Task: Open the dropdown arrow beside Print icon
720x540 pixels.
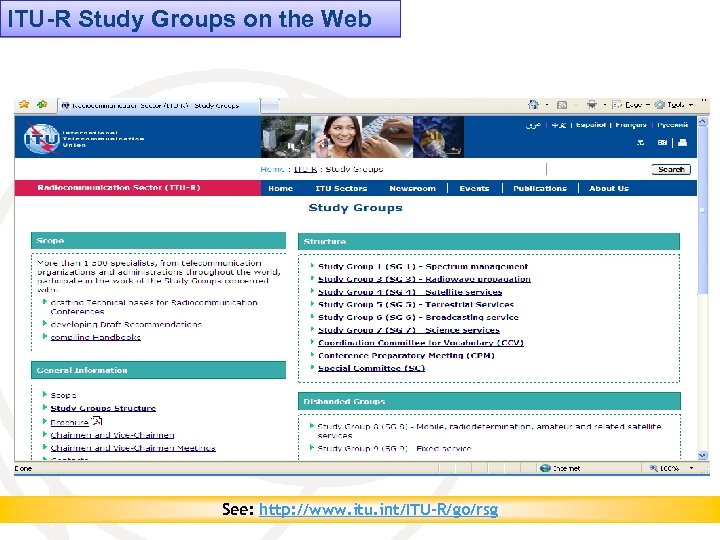Action: point(604,105)
